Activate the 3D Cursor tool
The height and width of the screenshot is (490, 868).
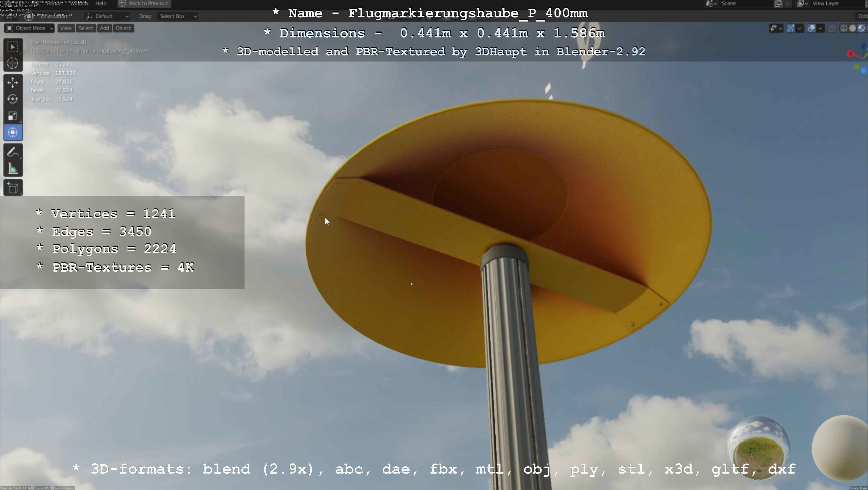13,63
